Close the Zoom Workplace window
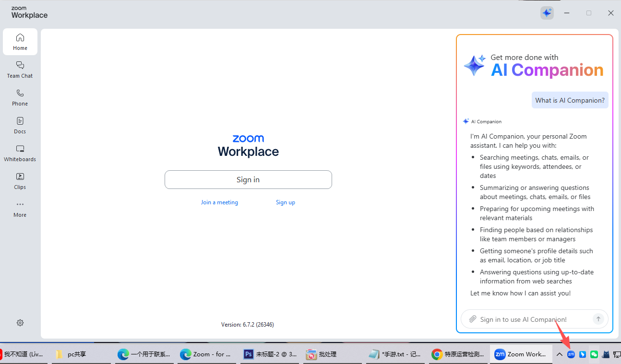This screenshot has height=364, width=621. (x=611, y=13)
